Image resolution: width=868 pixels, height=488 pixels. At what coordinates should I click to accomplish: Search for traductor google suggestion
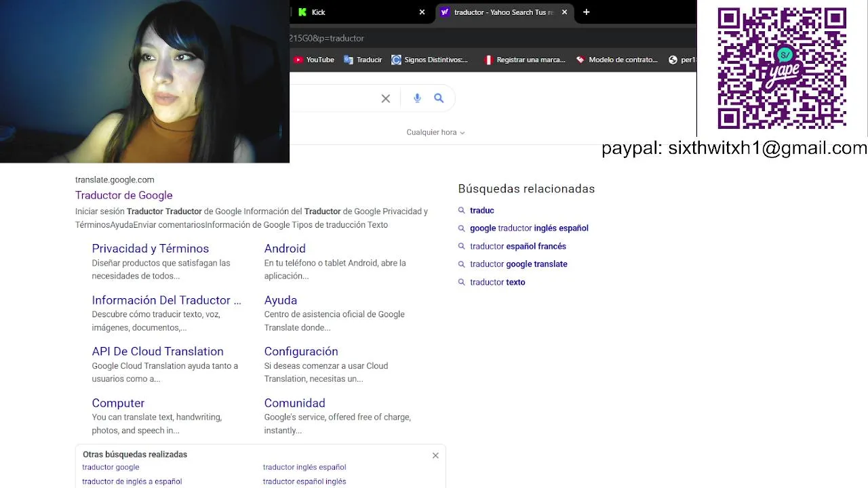(x=111, y=467)
